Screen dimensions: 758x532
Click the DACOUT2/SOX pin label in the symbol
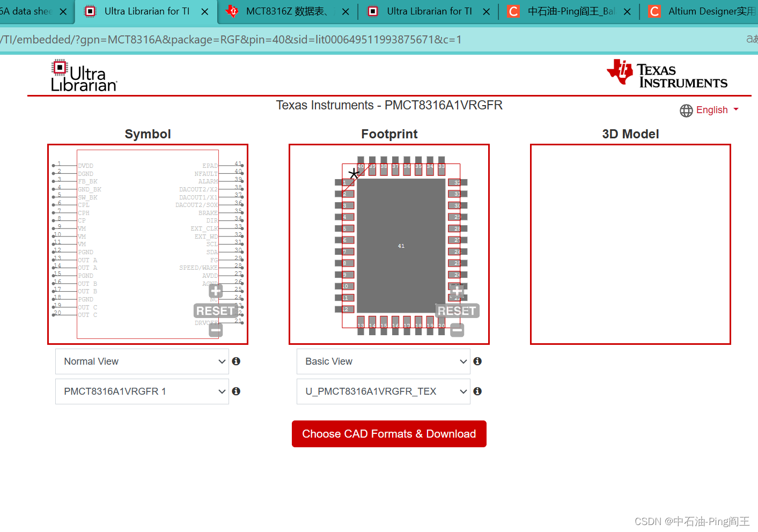pyautogui.click(x=197, y=205)
